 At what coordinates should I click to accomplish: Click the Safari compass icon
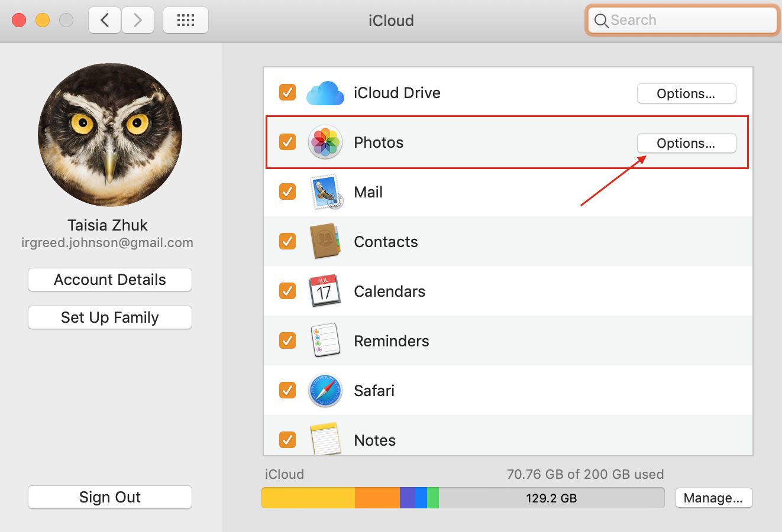pos(325,391)
